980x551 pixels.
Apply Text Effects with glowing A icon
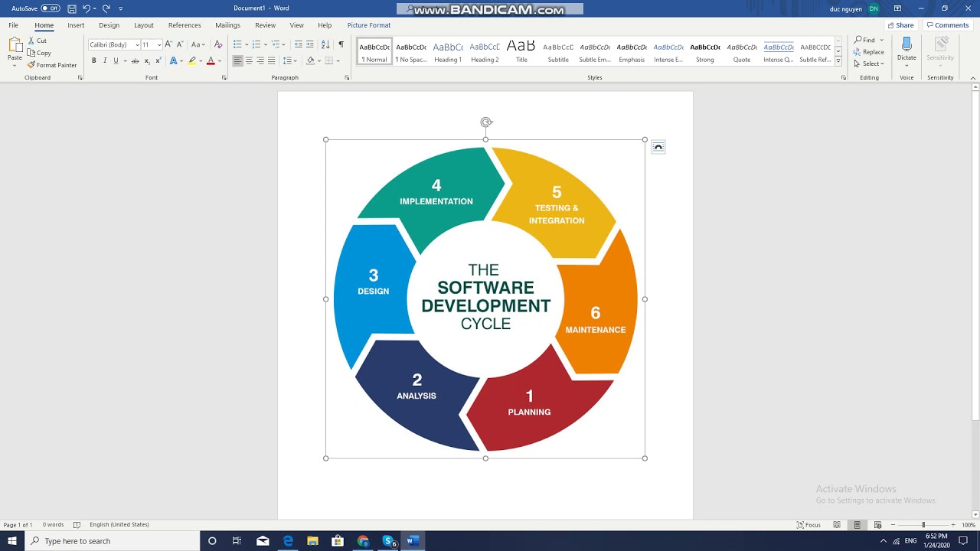(174, 60)
